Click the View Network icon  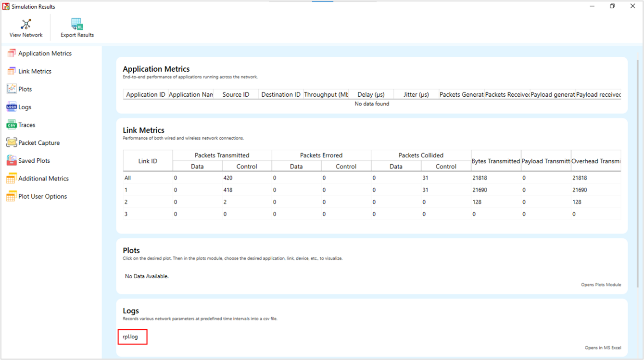26,24
